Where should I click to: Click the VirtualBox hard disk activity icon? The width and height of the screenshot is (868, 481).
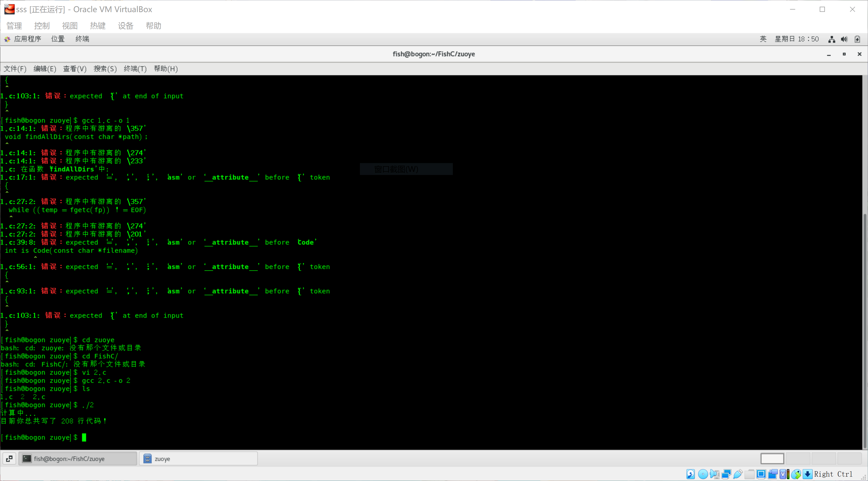[690, 474]
